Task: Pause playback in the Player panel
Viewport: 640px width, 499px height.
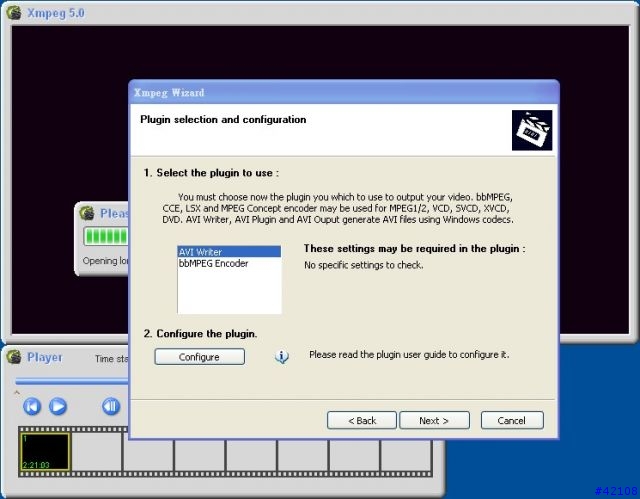Action: click(x=111, y=406)
